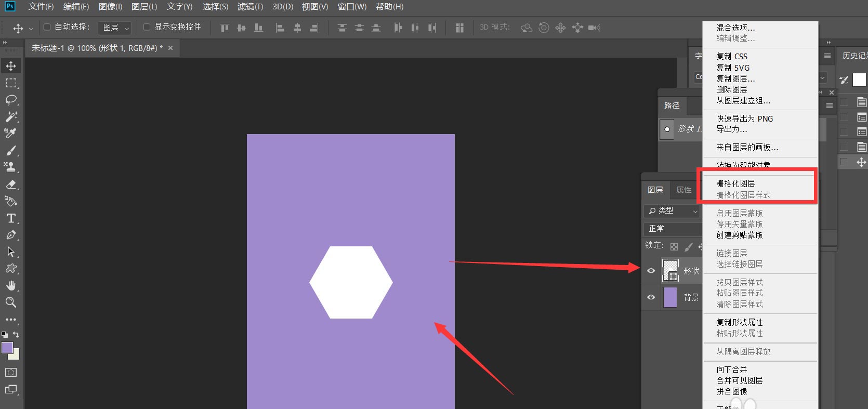Screen dimensions: 868x409
Task: Select the Custom Shape tool
Action: [11, 269]
